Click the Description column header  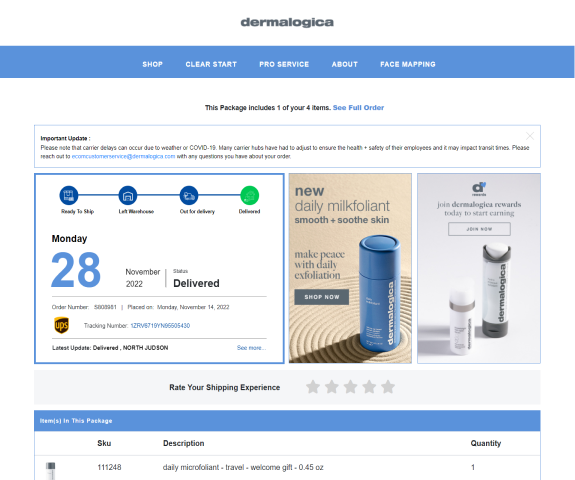coord(183,443)
